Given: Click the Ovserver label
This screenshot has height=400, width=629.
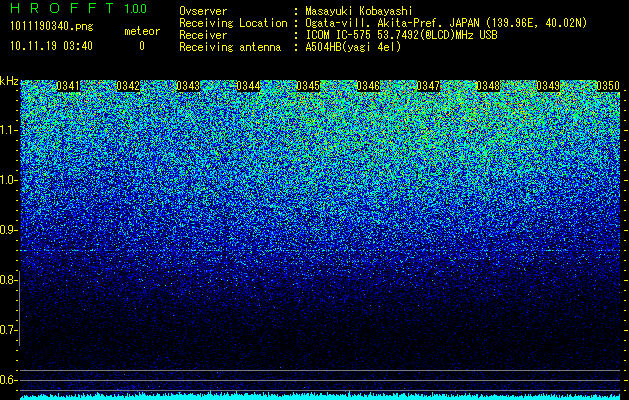Looking at the screenshot, I should pos(203,11).
